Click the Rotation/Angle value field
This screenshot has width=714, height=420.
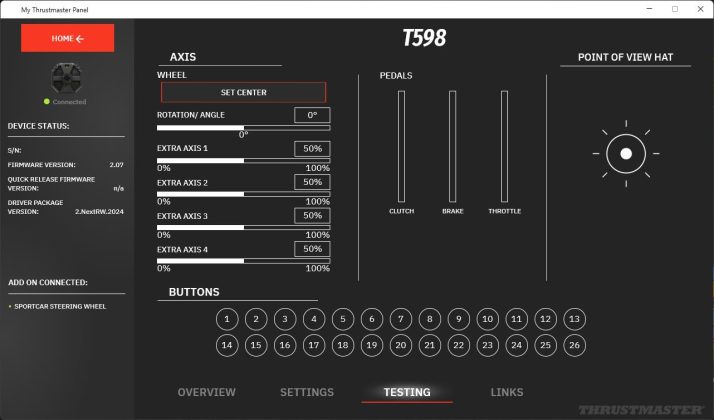tap(312, 115)
